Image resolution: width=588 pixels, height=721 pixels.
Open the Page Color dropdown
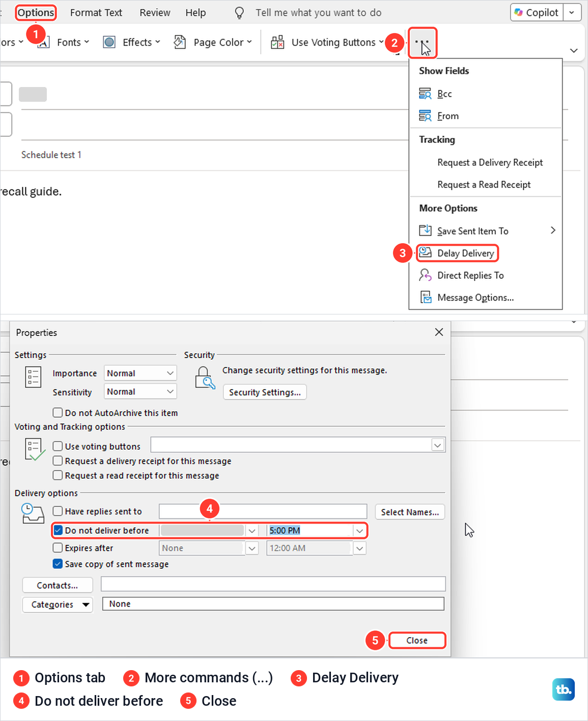(222, 42)
